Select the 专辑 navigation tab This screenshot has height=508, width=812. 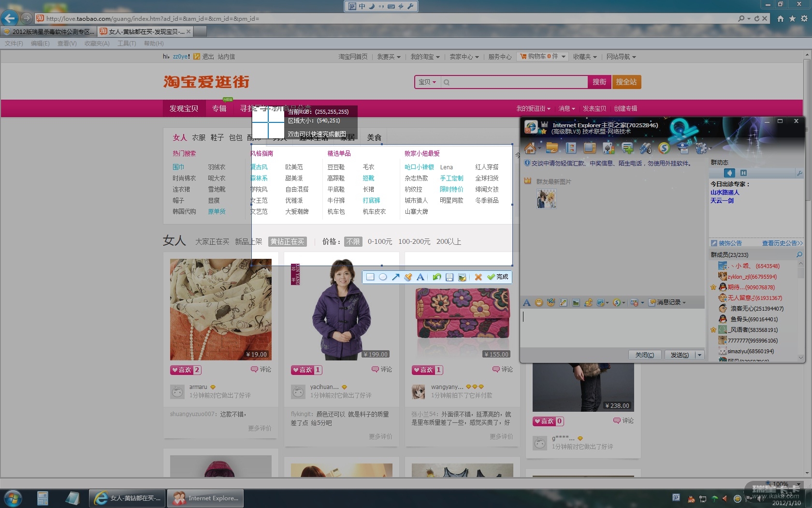pyautogui.click(x=219, y=108)
